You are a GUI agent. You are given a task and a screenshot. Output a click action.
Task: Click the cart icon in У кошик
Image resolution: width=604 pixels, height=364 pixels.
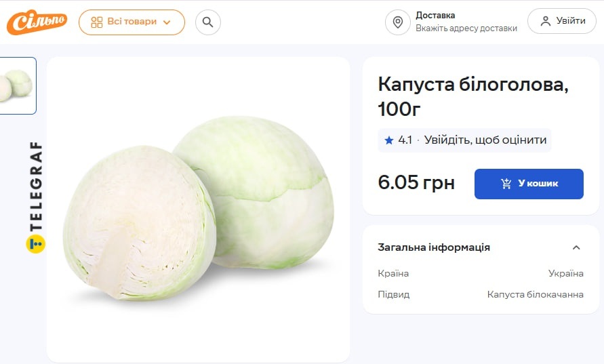506,184
